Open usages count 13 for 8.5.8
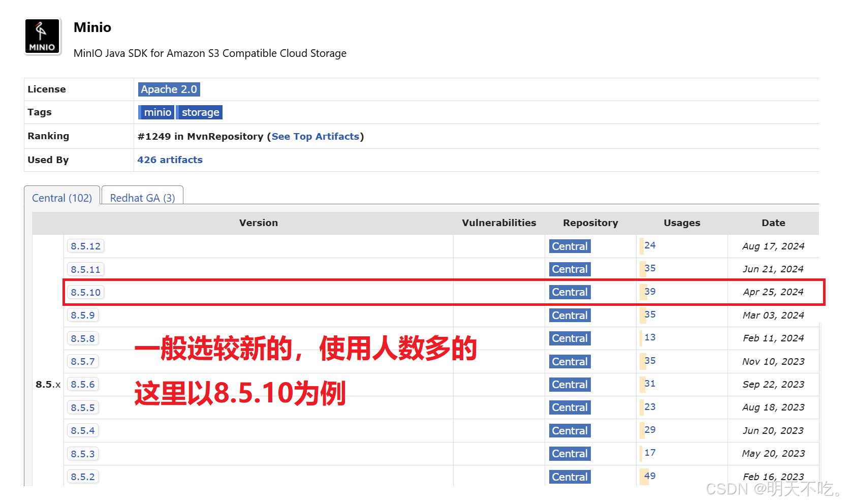Screen dimensions: 852x504 pyautogui.click(x=650, y=337)
